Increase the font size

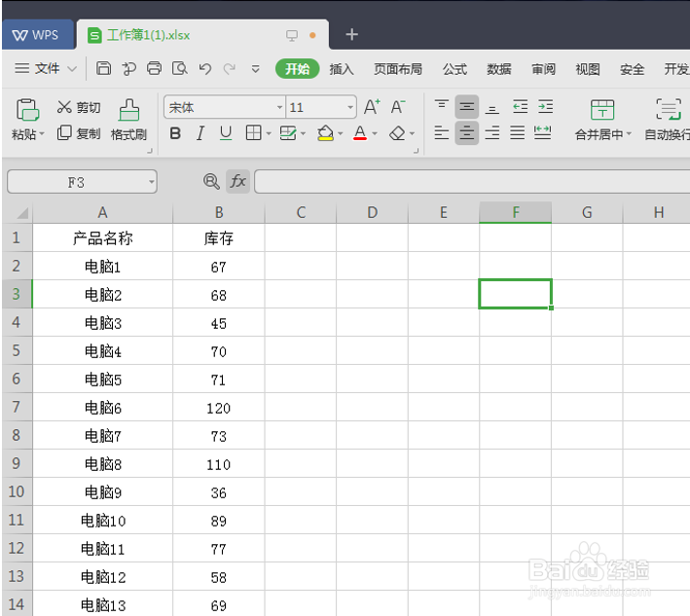click(372, 106)
